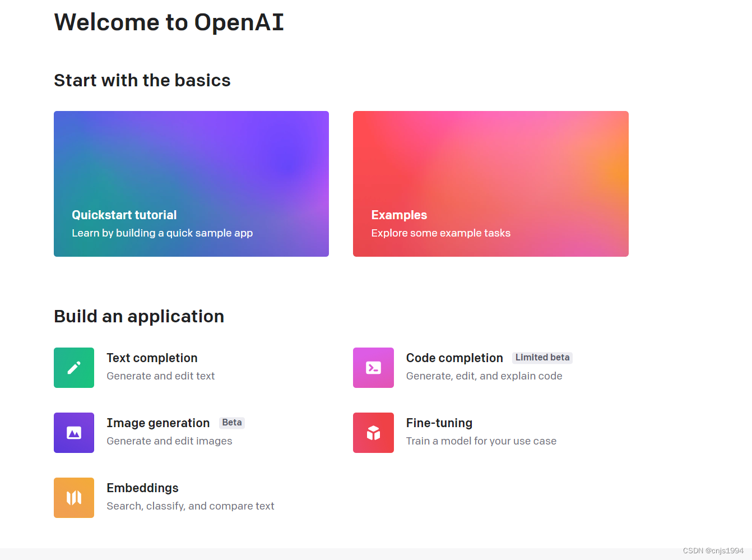
Task: Click 'Learn by building a quick sample app'
Action: [162, 233]
